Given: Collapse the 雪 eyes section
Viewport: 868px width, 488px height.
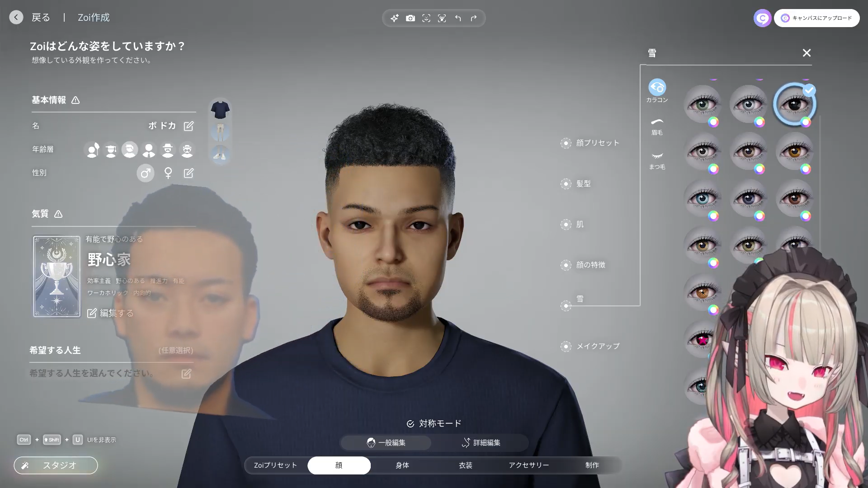Looking at the screenshot, I should click(566, 306).
